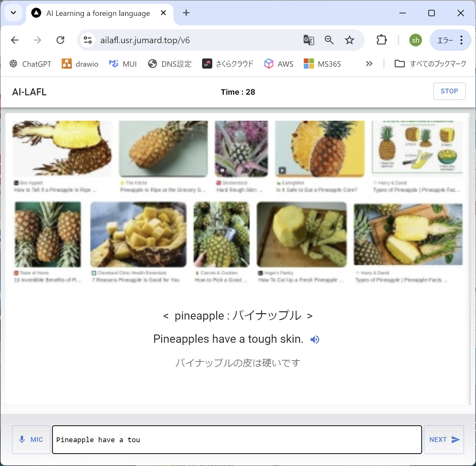Click the zoom magnifier icon in address bar
Viewport: 476px width, 466px height.
pyautogui.click(x=329, y=40)
